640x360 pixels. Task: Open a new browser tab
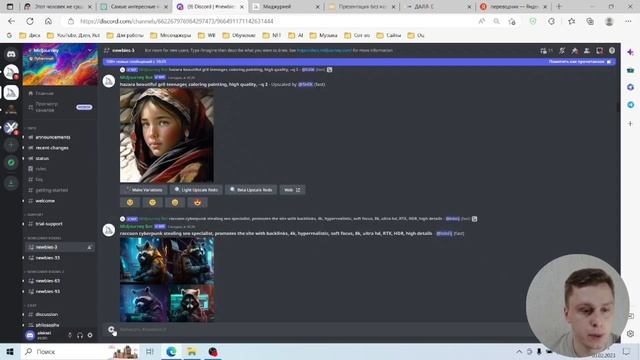coord(559,7)
